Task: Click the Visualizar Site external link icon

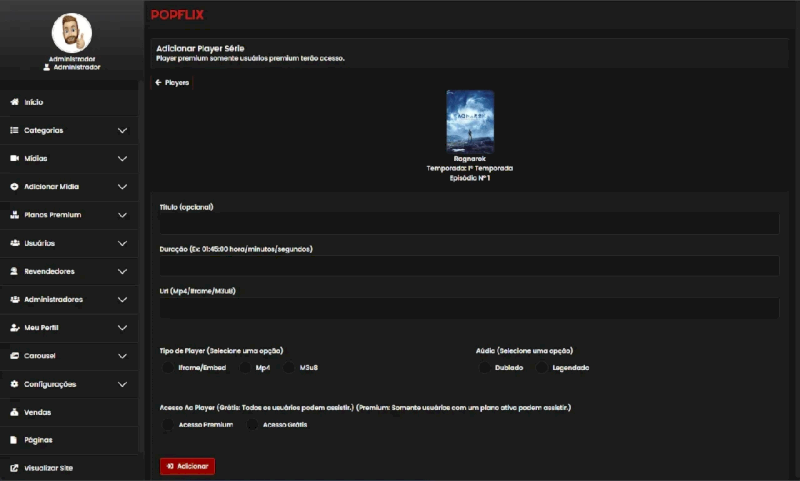Action: (14, 468)
